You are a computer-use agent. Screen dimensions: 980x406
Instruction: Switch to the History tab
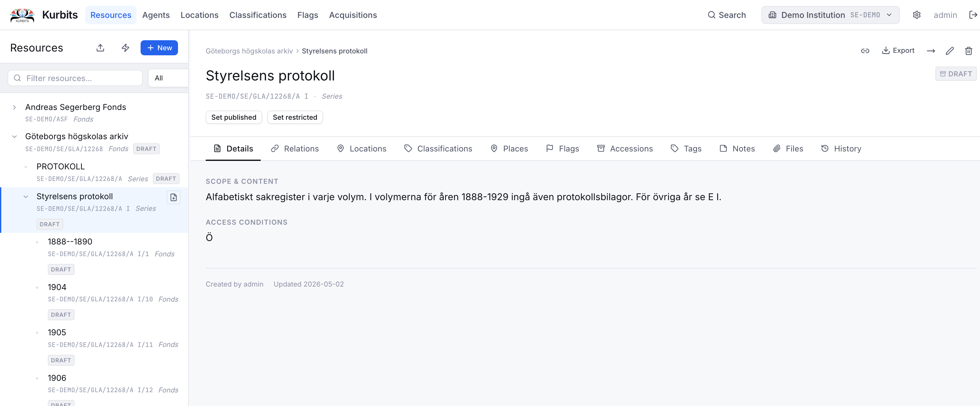[x=841, y=149]
